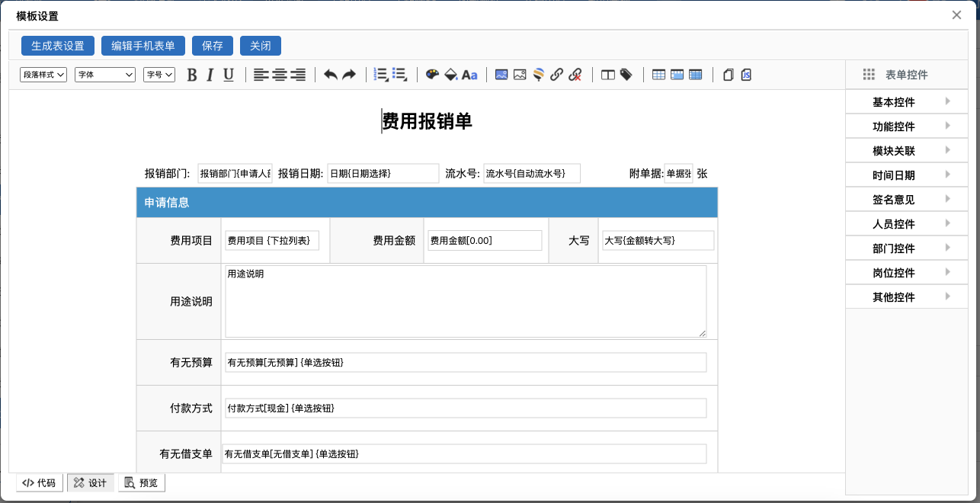Screen dimensions: 980x503
Task: Expand the 时间日期 control group
Action: click(x=906, y=175)
